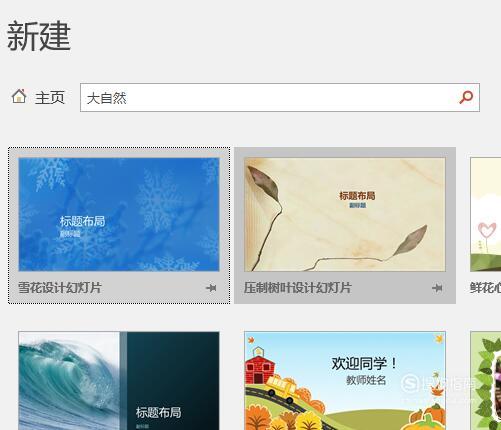The height and width of the screenshot is (430, 501).
Task: Select the 欢迎同学 school bus template
Action: (345, 381)
